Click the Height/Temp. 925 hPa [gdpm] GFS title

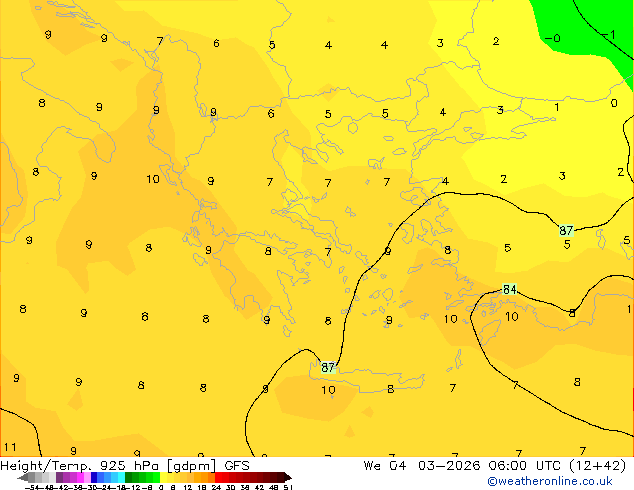click(125, 465)
